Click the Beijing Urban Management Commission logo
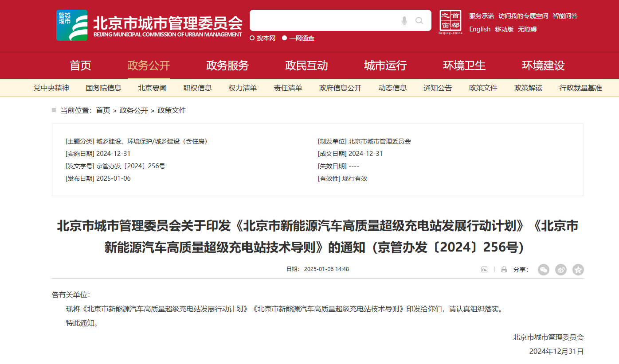 click(x=72, y=25)
